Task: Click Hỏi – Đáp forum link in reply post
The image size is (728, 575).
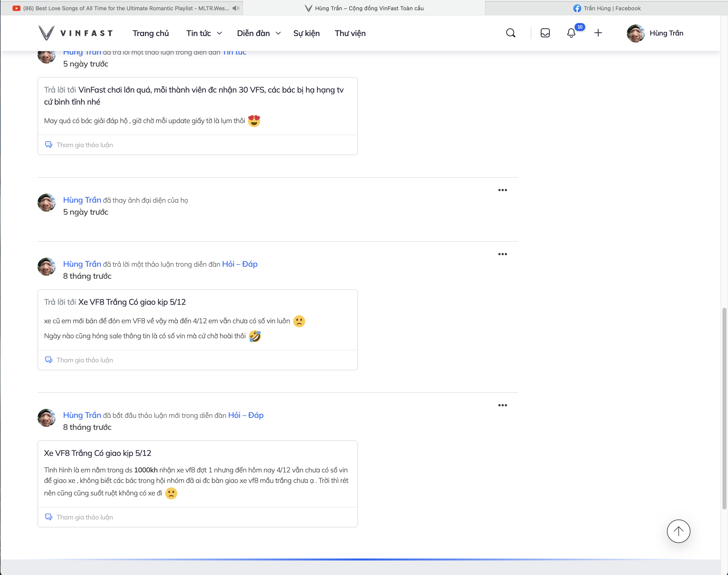Action: (239, 264)
